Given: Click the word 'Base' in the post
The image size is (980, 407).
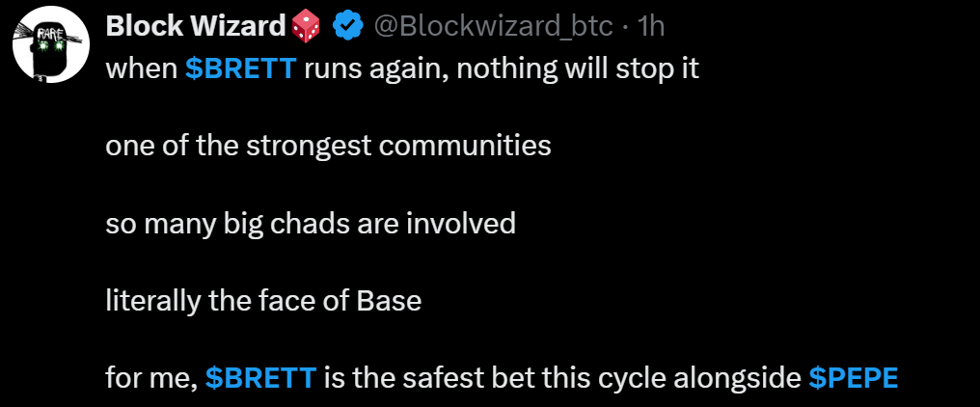Looking at the screenshot, I should click(x=389, y=301).
